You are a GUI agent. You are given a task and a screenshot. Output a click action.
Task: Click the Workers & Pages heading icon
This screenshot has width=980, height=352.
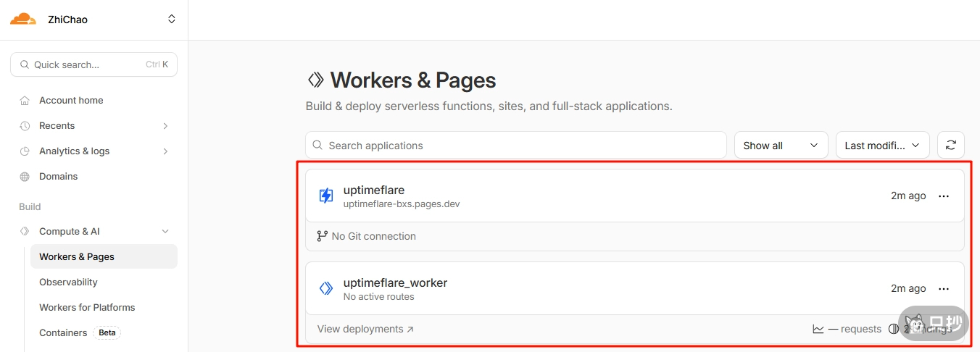click(x=315, y=80)
